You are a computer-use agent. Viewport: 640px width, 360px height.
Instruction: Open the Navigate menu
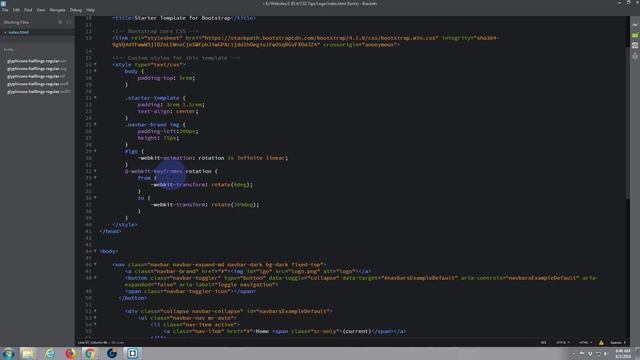point(58,10)
